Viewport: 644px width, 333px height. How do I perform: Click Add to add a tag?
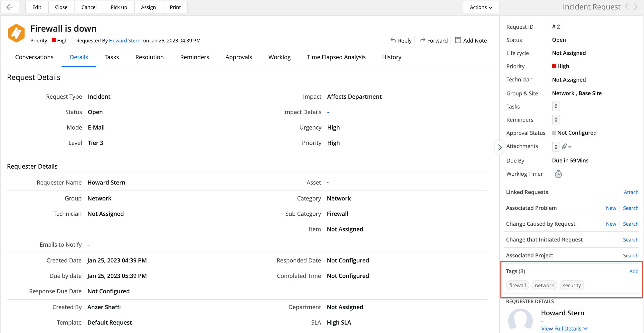coord(634,271)
